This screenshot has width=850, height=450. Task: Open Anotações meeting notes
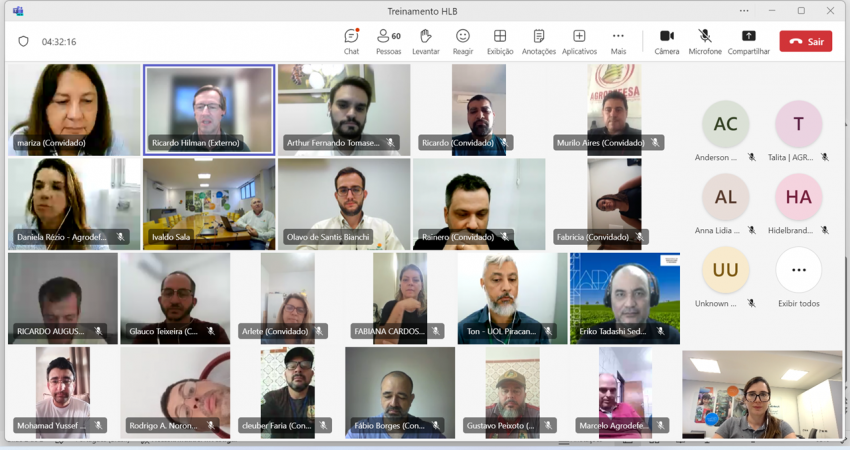538,42
